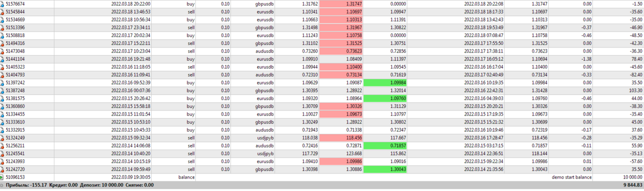Select open time 2022.03.18 13:46:53

[x=131, y=11]
